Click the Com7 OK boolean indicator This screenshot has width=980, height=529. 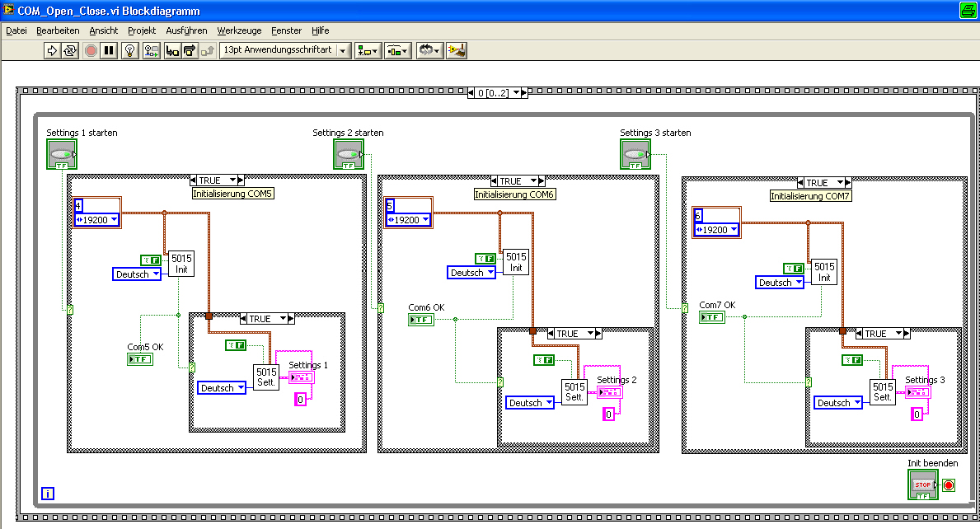(712, 317)
